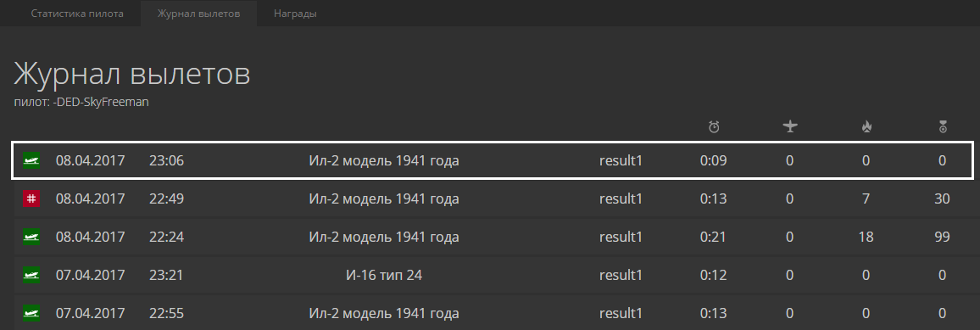Image resolution: width=980 pixels, height=330 pixels.
Task: Click green landed icon for И-16 sortie
Action: pos(31,275)
